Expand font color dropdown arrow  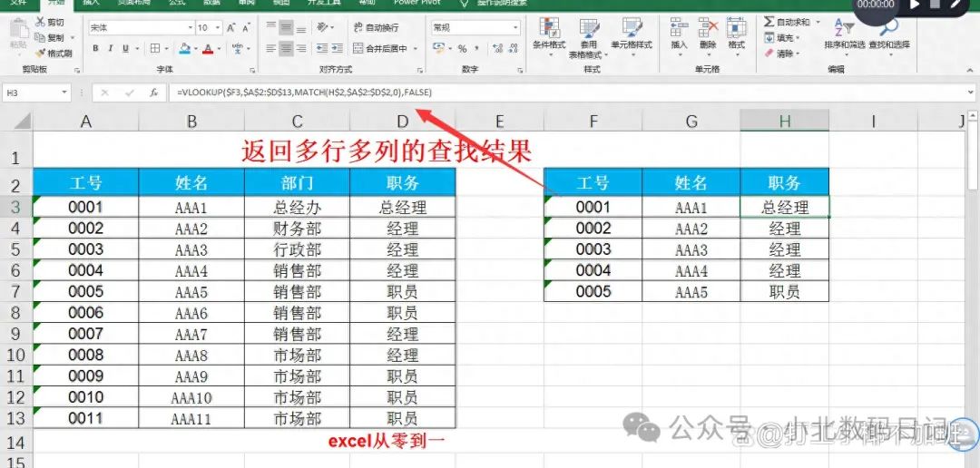pos(219,48)
